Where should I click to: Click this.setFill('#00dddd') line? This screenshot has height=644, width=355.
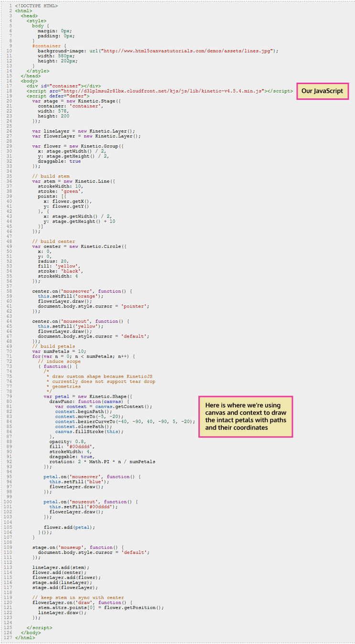[84, 507]
